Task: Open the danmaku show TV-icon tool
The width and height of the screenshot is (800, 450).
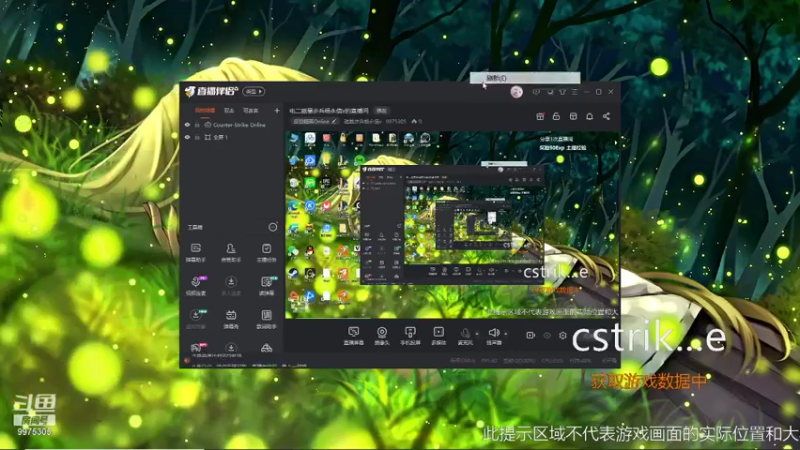Action: point(231,319)
